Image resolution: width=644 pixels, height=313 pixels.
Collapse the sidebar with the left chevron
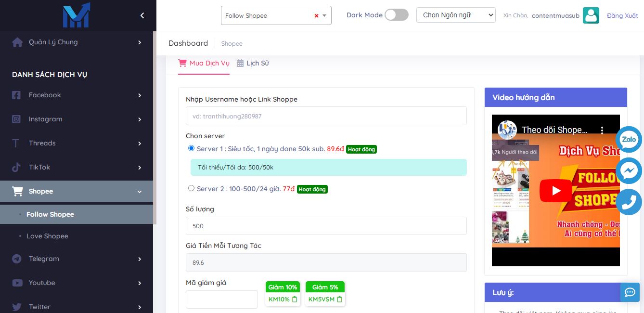click(142, 15)
